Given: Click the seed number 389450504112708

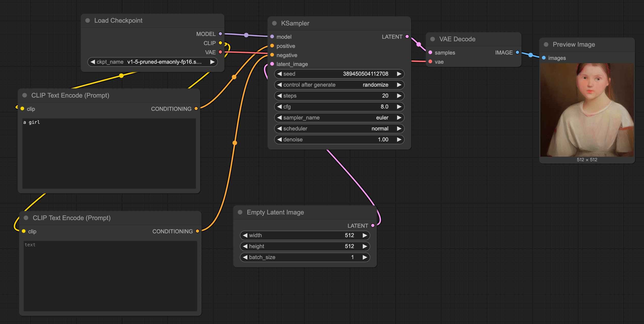Looking at the screenshot, I should coord(366,74).
